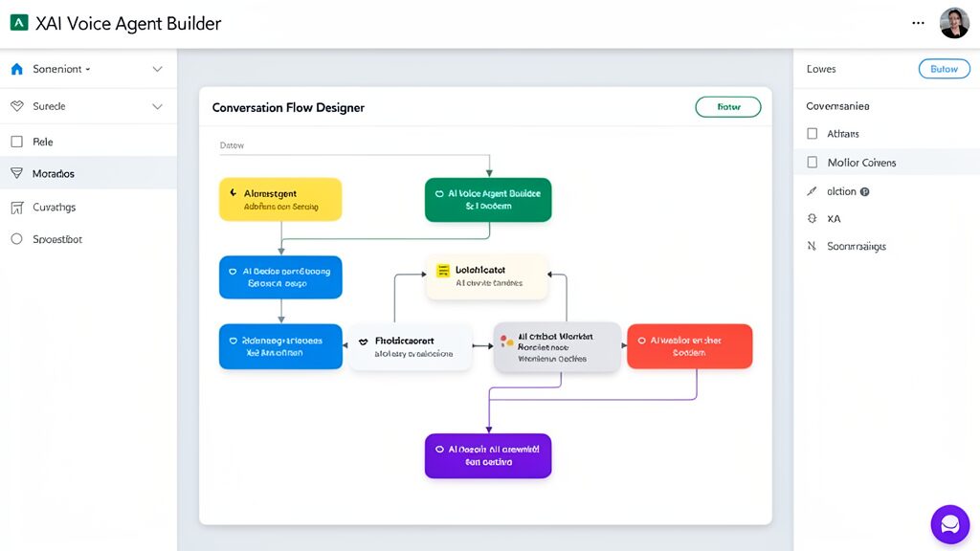The height and width of the screenshot is (551, 980).
Task: Expand the Surede sidebar chevron
Action: (x=158, y=106)
